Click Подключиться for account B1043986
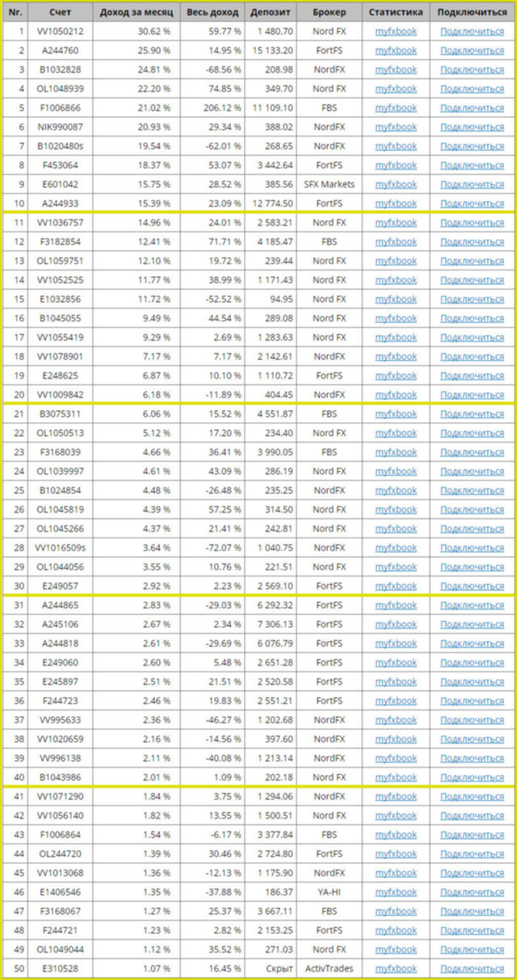Viewport: 517px width, 980px height. point(472,777)
